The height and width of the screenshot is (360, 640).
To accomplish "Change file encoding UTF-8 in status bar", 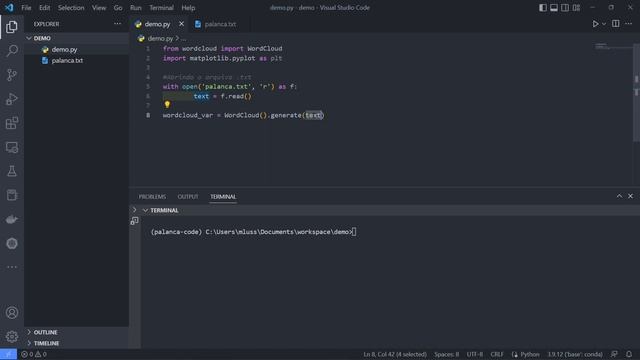I will click(x=475, y=354).
